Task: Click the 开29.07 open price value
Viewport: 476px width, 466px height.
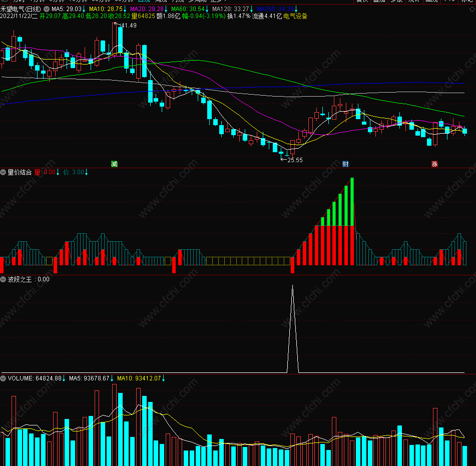Action: (x=50, y=16)
